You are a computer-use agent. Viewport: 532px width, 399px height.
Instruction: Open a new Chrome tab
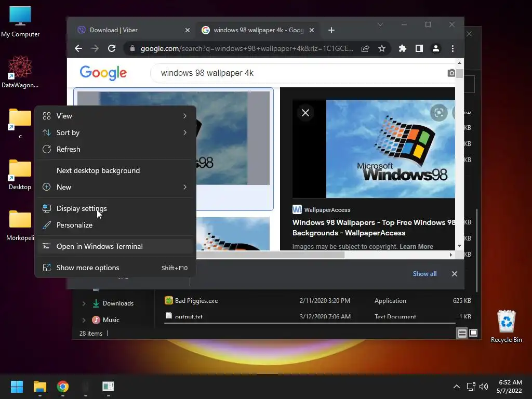(331, 30)
